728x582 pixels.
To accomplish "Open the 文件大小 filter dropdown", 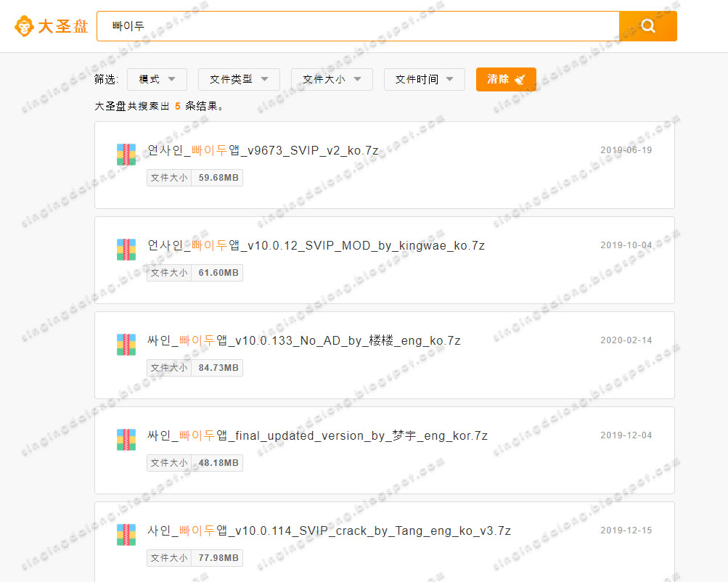I will point(332,79).
